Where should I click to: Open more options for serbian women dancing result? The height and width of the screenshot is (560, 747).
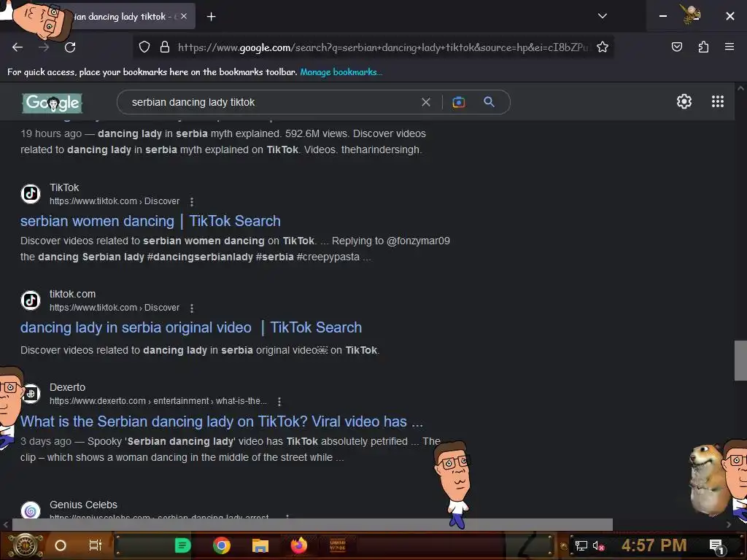click(x=192, y=202)
